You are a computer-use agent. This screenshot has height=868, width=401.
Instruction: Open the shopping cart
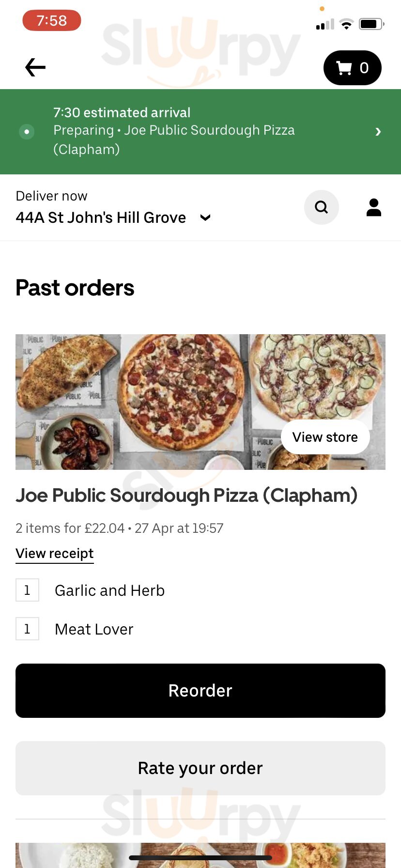click(352, 68)
